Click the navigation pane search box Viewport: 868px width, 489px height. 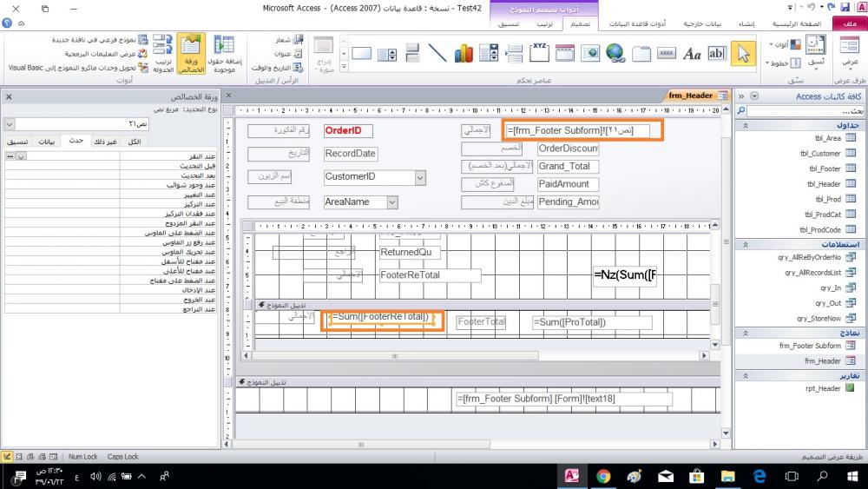[x=806, y=111]
